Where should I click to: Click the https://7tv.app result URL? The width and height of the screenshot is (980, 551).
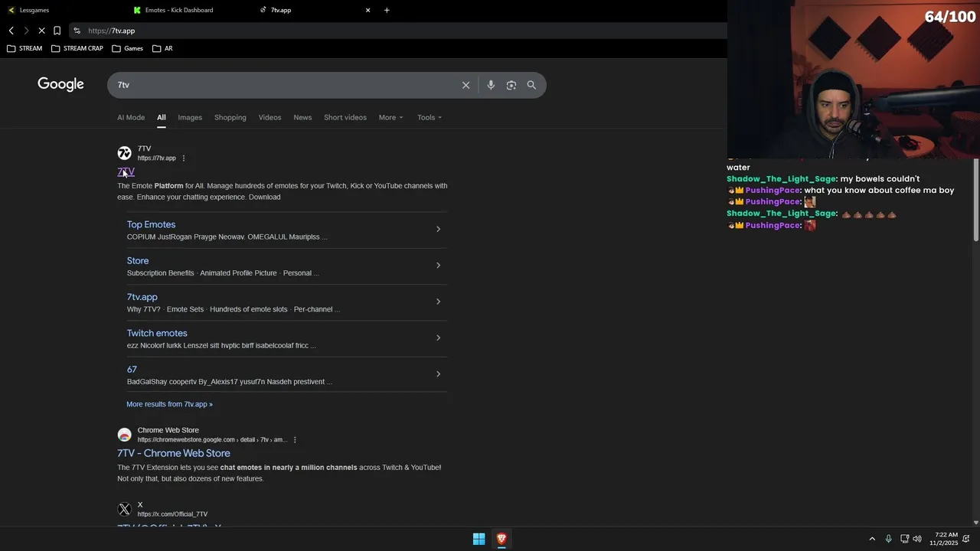tap(157, 158)
